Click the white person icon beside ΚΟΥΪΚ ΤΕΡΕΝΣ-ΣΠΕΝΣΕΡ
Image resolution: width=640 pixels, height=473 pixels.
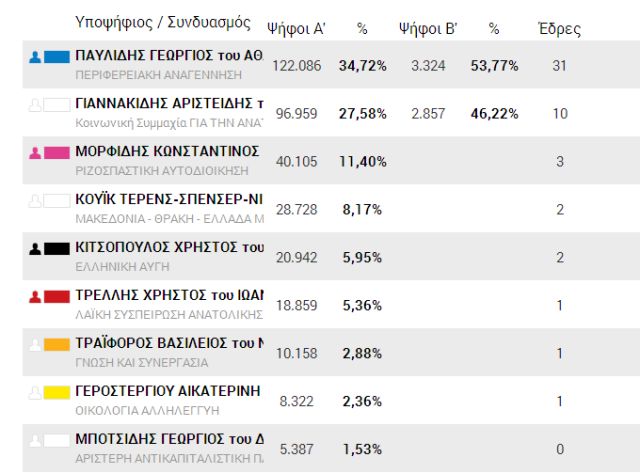(x=35, y=200)
